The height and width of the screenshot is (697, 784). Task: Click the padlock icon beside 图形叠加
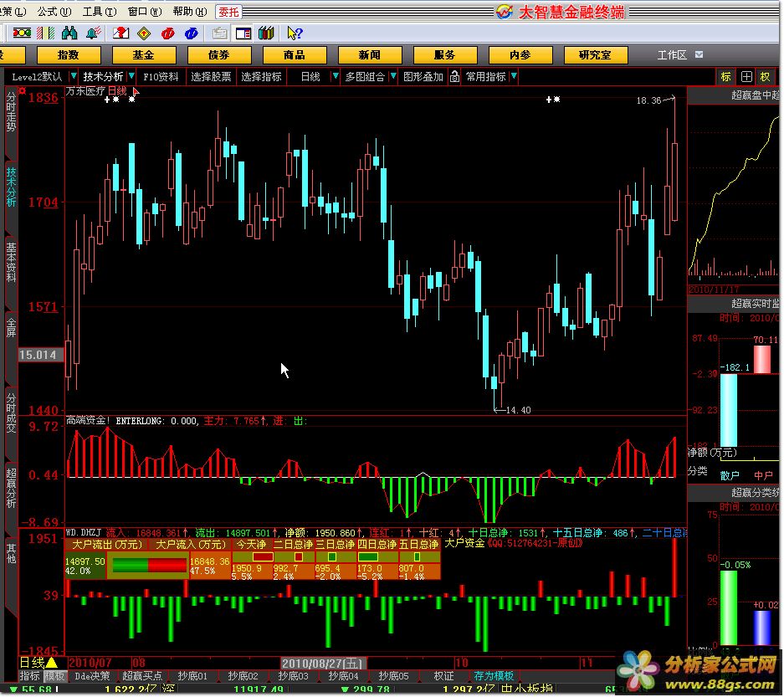click(454, 76)
